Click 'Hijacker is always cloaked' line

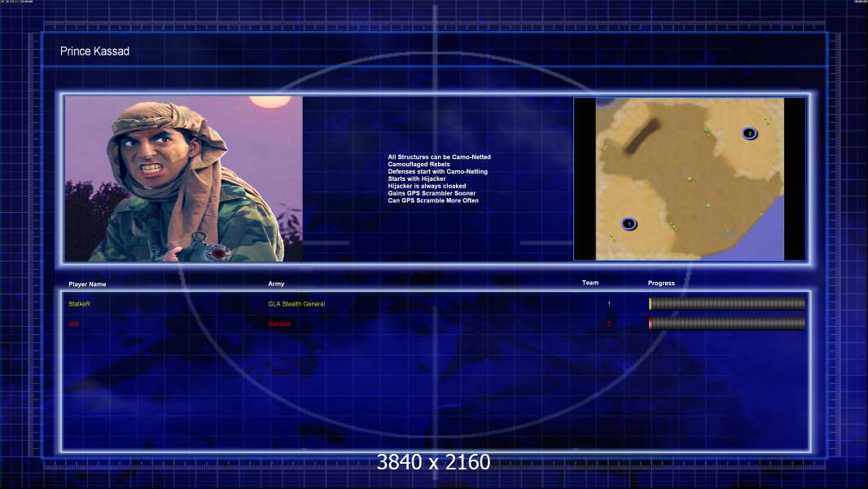(x=427, y=186)
